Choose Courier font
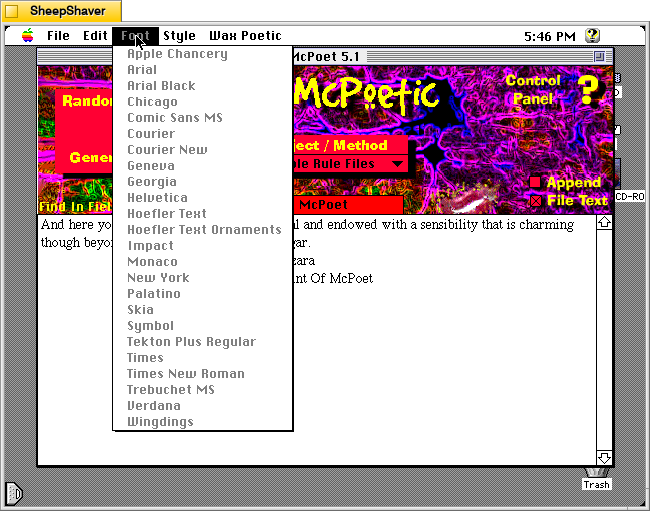This screenshot has width=650, height=511. pyautogui.click(x=203, y=134)
